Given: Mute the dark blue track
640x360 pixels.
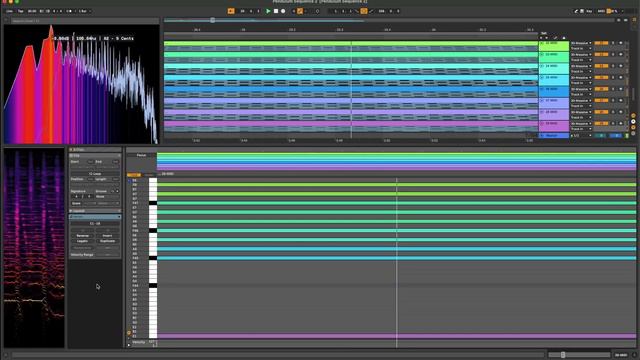Looking at the screenshot, I should tap(621, 89).
